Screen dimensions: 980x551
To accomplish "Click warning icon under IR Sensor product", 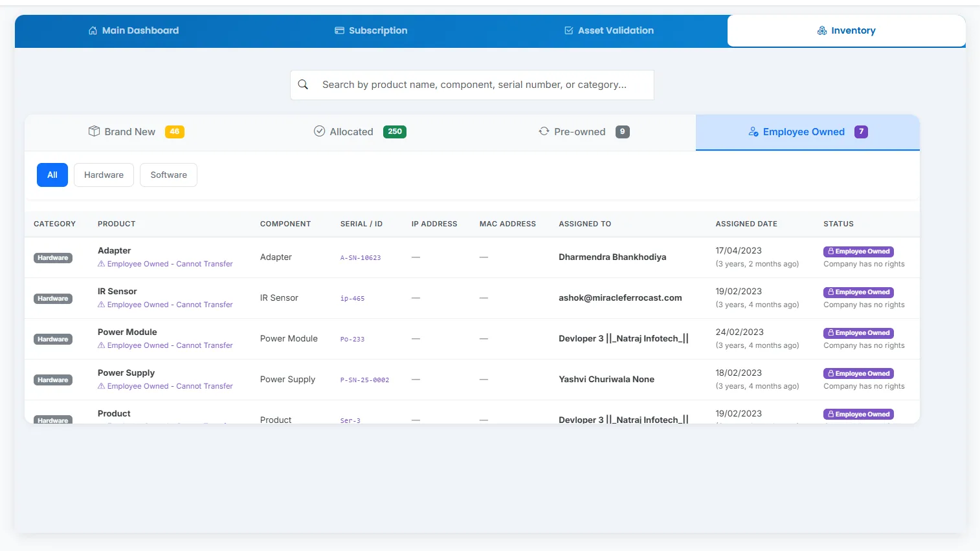I will click(x=101, y=305).
